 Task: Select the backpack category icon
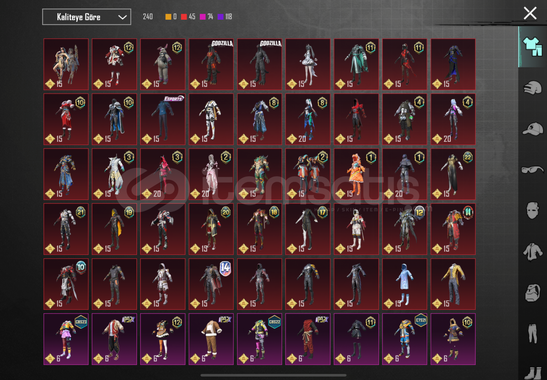coord(533,292)
